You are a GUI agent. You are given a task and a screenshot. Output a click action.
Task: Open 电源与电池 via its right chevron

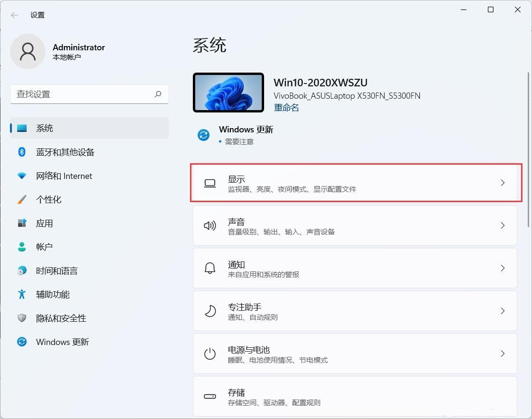pyautogui.click(x=503, y=354)
